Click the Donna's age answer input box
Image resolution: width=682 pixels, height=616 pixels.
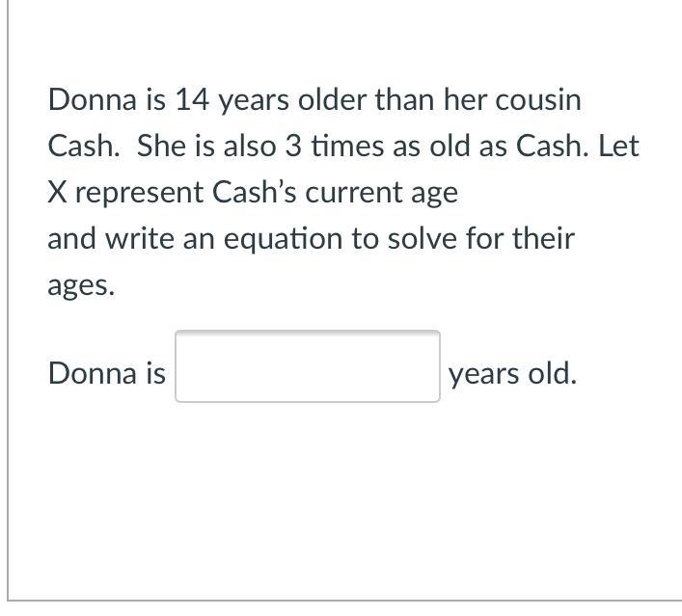coord(307,366)
